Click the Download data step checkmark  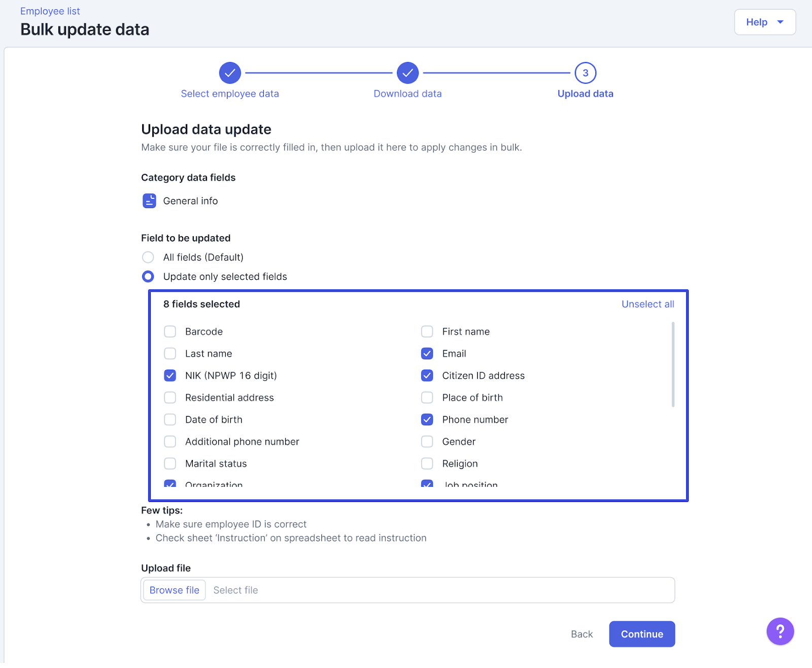click(x=407, y=73)
